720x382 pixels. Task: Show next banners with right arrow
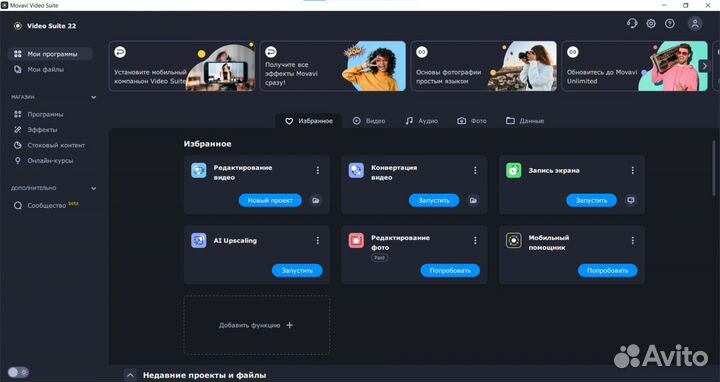[704, 66]
